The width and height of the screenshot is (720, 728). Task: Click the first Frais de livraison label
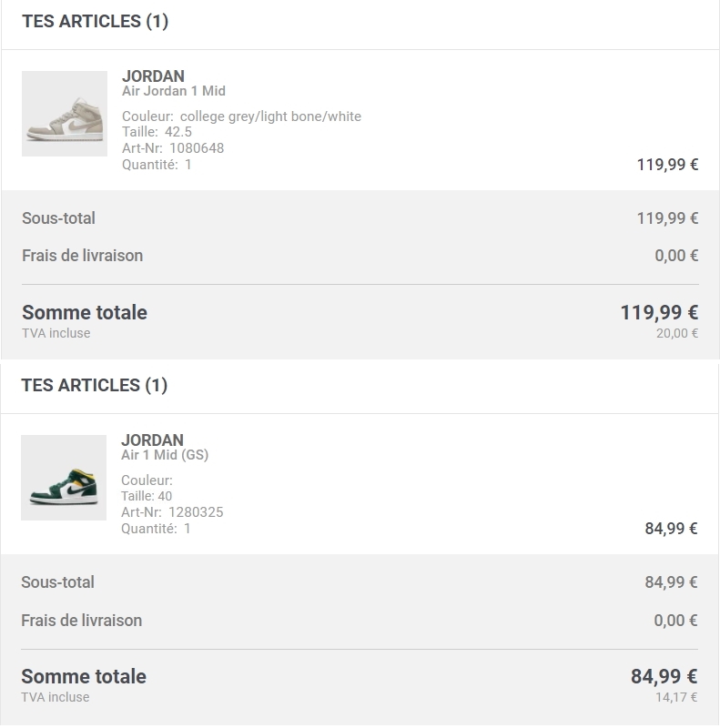(83, 256)
